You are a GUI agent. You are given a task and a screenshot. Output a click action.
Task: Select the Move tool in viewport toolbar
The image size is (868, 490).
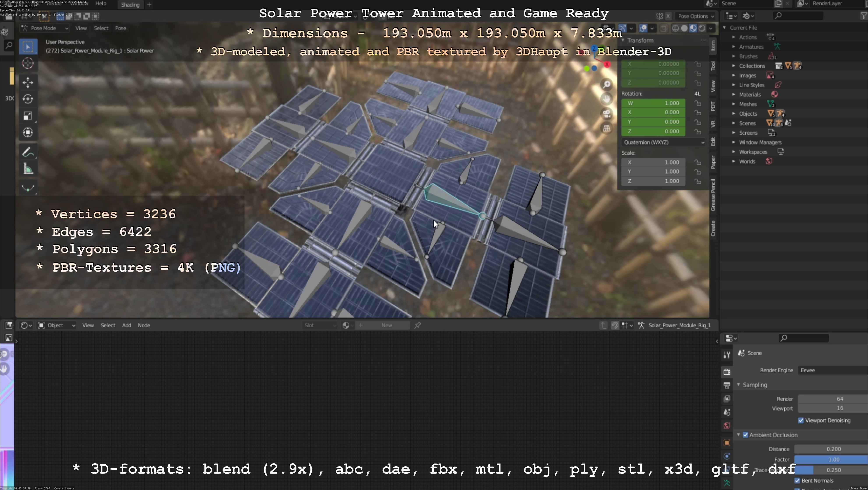28,82
